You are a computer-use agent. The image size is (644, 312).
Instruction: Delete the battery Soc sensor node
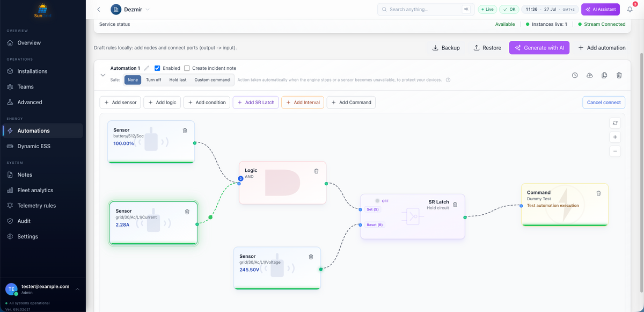pyautogui.click(x=185, y=130)
